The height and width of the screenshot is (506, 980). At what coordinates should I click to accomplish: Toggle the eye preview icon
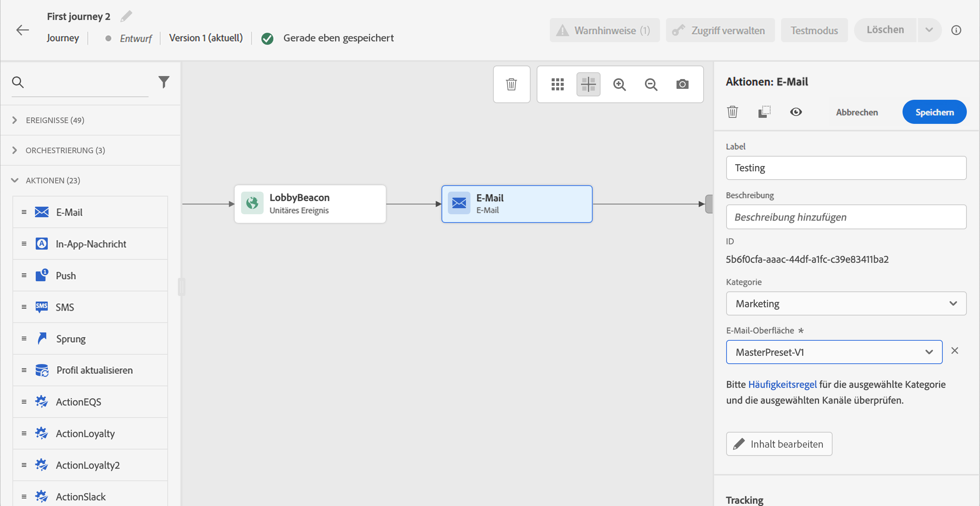pyautogui.click(x=796, y=112)
